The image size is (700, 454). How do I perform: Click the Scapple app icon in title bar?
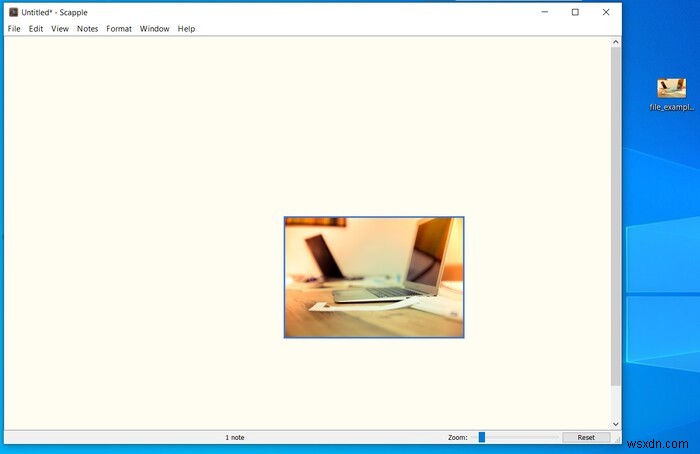pos(13,12)
